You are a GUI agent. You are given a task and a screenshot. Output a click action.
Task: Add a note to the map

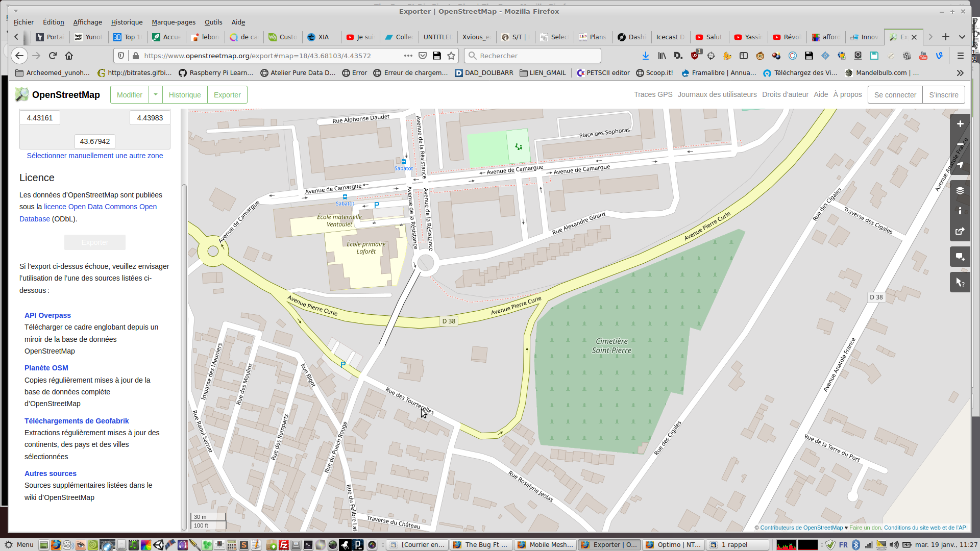click(960, 257)
